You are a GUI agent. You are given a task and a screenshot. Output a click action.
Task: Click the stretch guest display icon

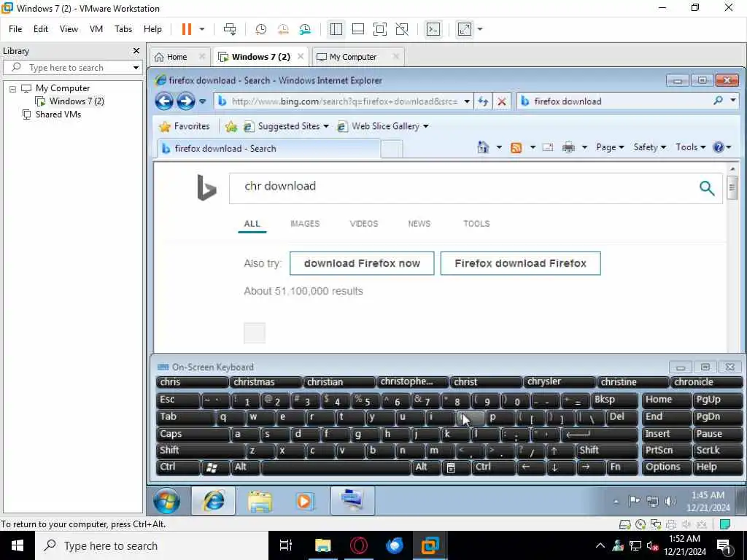tap(465, 29)
